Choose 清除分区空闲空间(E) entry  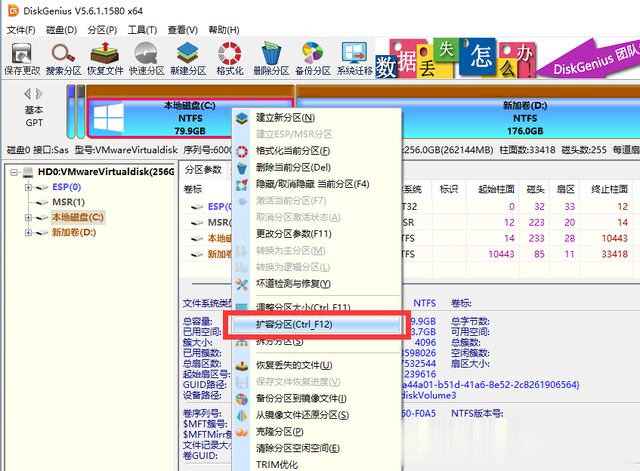317,449
